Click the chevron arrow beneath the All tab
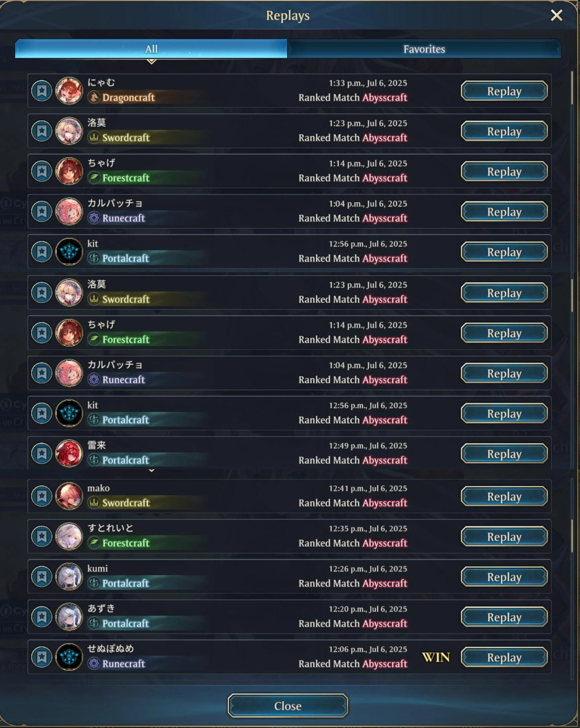 point(151,61)
